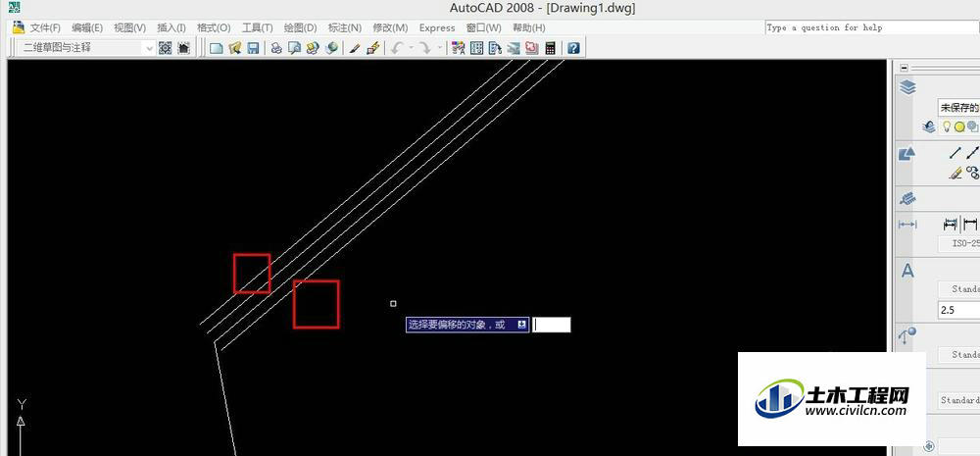Select the Copy tool in dashboard
The height and width of the screenshot is (456, 980).
pyautogui.click(x=972, y=172)
